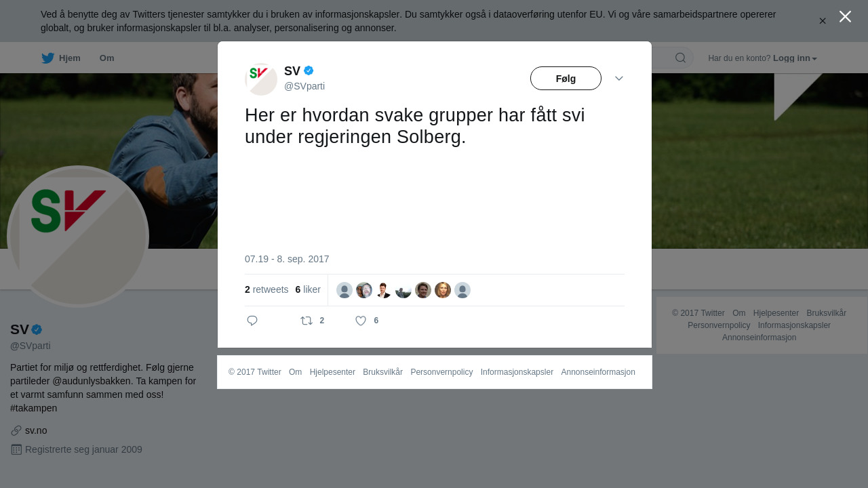Open sv.no website link

pyautogui.click(x=36, y=430)
